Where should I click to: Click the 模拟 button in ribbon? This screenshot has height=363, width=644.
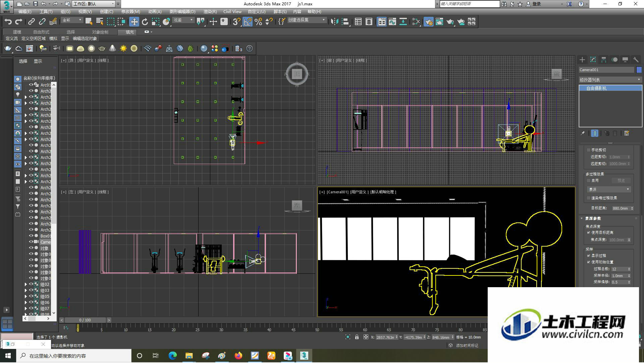[x=53, y=39]
